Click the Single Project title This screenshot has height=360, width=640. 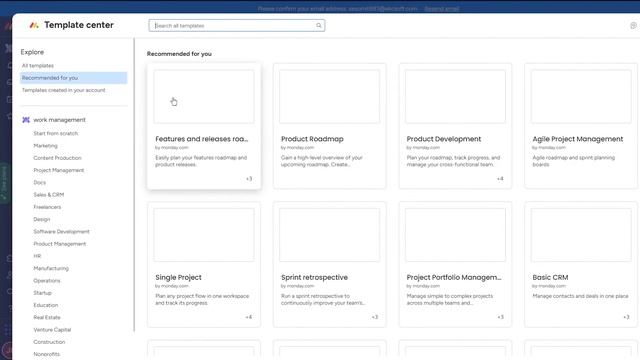coord(178,277)
